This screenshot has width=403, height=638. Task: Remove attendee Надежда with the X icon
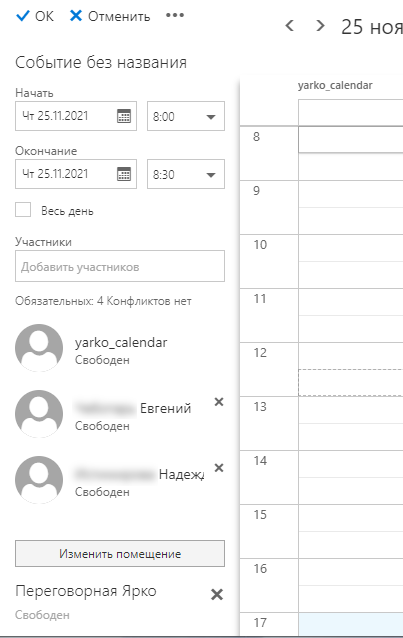(219, 468)
